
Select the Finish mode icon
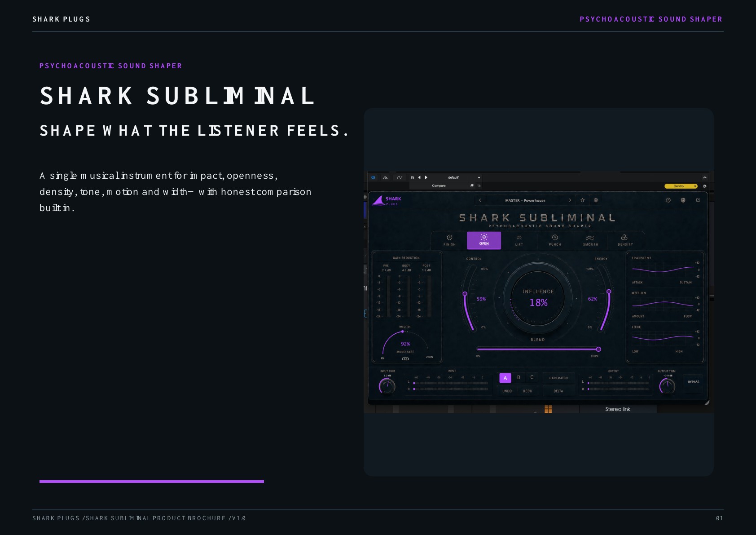[449, 238]
